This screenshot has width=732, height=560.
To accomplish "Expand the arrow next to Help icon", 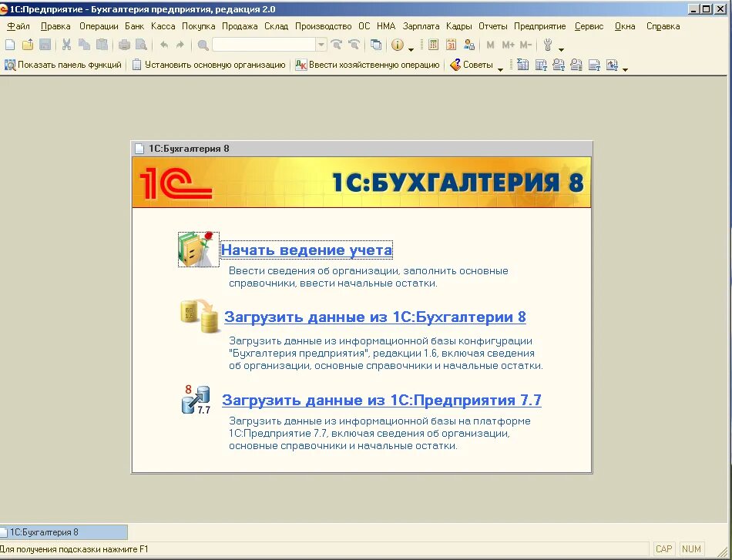I will tap(411, 49).
